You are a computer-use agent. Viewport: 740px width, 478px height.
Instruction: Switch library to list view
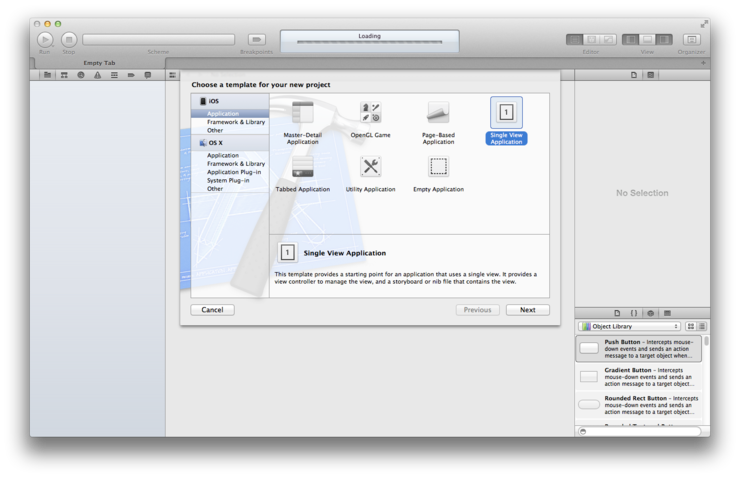pos(702,326)
